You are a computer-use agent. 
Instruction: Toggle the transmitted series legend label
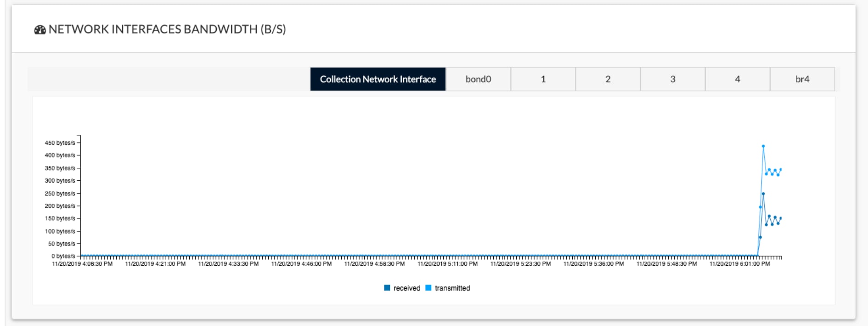point(452,288)
